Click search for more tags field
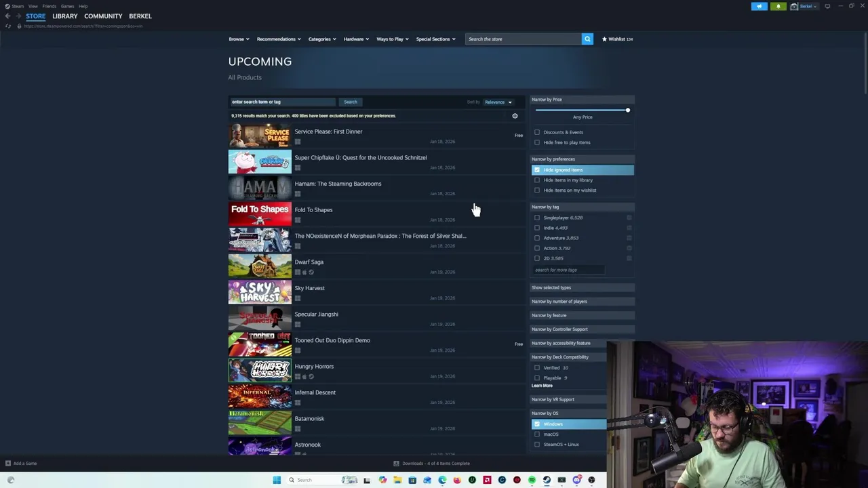The height and width of the screenshot is (488, 868). [568, 270]
